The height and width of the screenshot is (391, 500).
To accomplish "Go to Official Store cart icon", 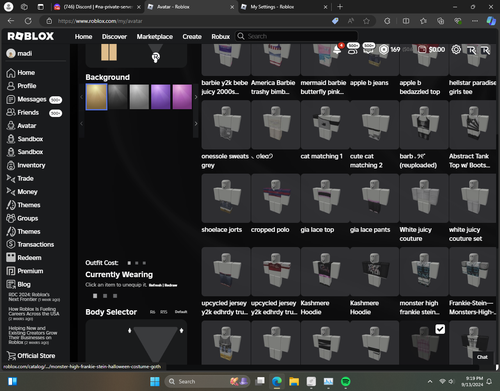I will (x=11, y=356).
